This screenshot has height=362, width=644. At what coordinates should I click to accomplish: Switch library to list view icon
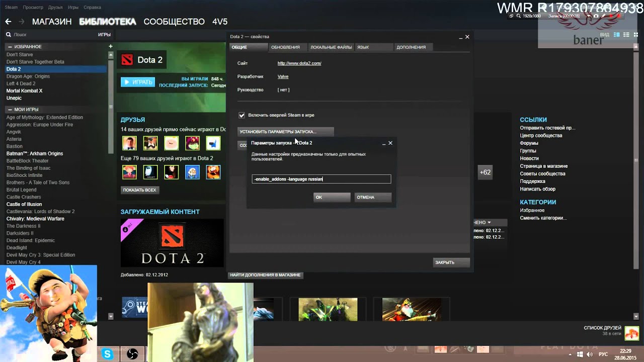click(626, 35)
